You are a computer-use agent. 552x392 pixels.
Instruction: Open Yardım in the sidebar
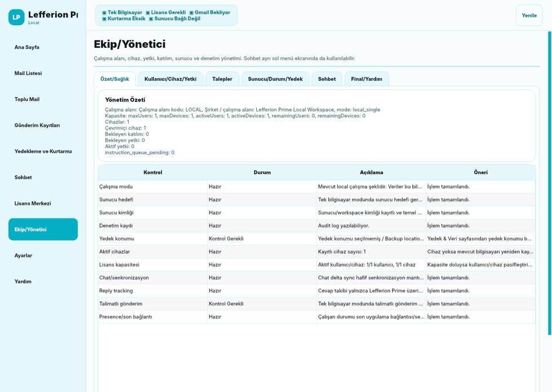tap(43, 282)
